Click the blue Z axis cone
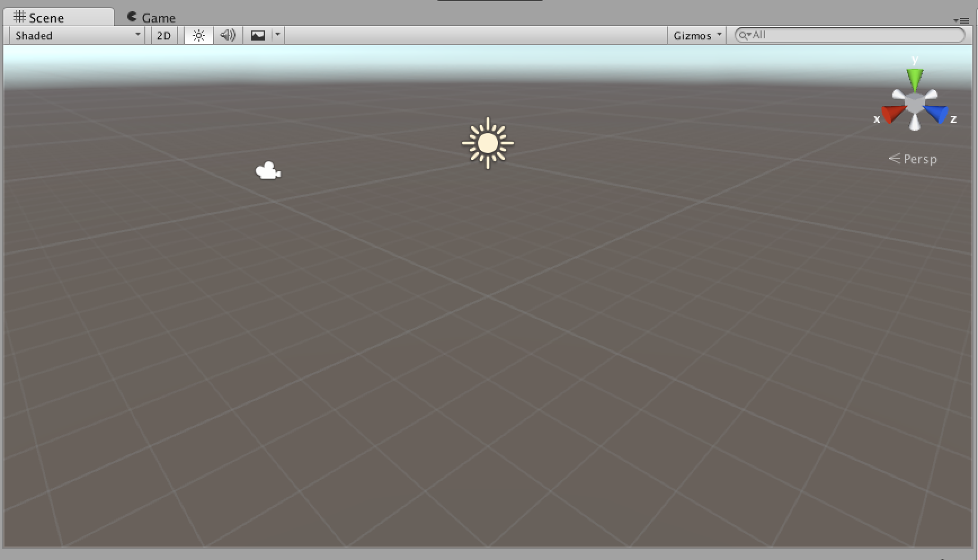Viewport: 978px width, 560px height. 937,113
